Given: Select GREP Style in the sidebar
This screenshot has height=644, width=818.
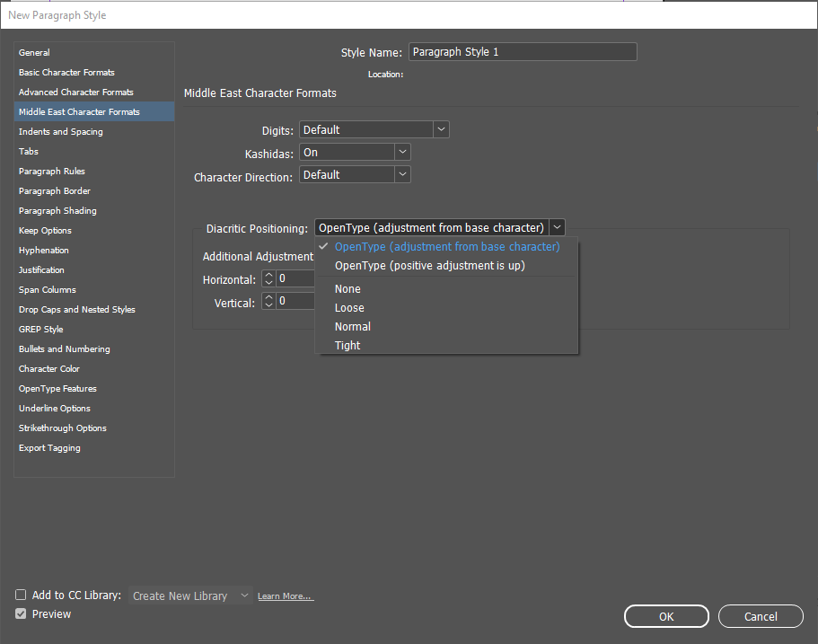Looking at the screenshot, I should click(x=42, y=329).
